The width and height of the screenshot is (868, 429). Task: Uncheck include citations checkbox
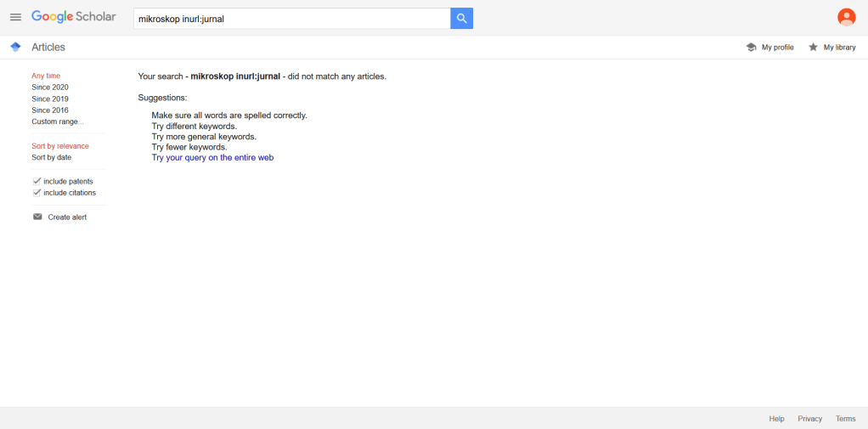click(x=37, y=193)
